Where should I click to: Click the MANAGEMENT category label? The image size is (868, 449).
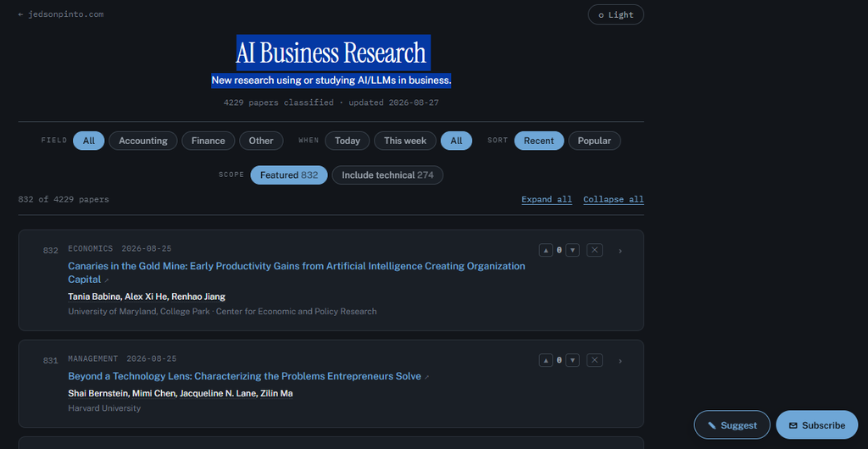coord(93,358)
